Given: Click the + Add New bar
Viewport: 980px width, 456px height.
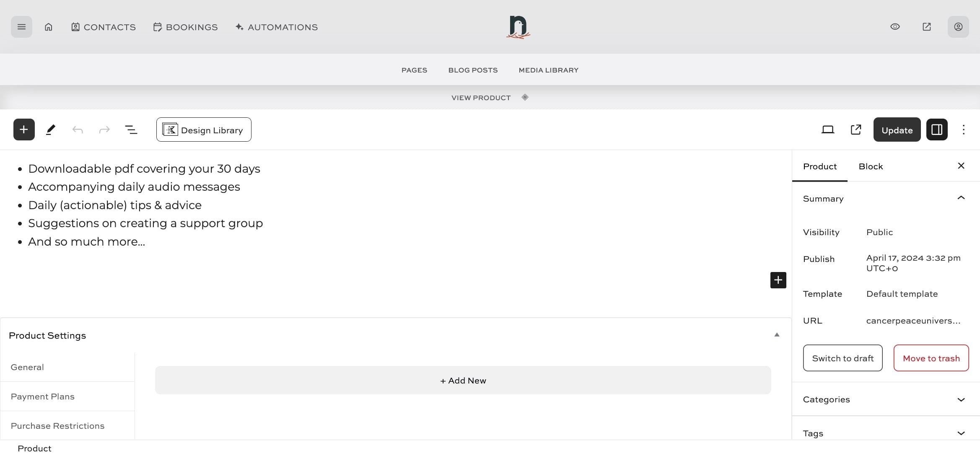Looking at the screenshot, I should pyautogui.click(x=463, y=380).
